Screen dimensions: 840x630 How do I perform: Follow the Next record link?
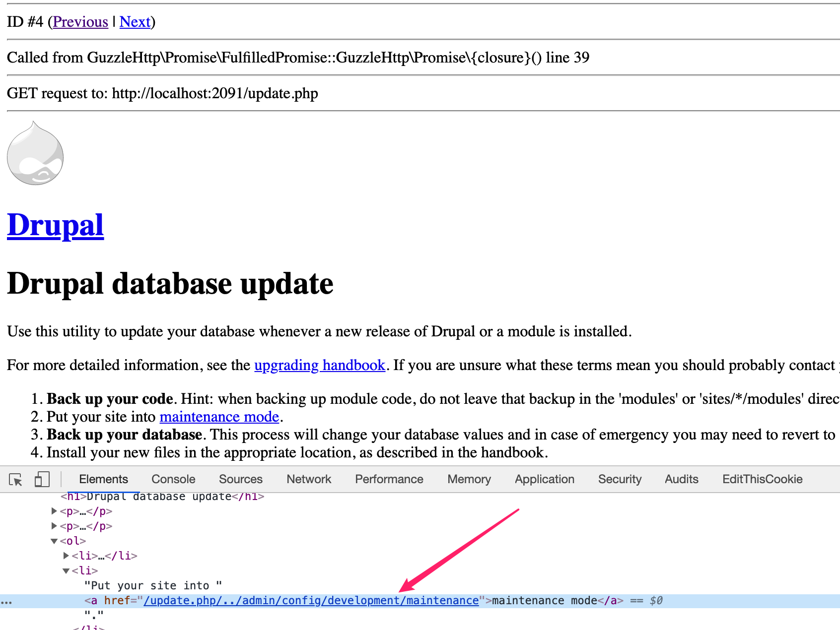135,22
